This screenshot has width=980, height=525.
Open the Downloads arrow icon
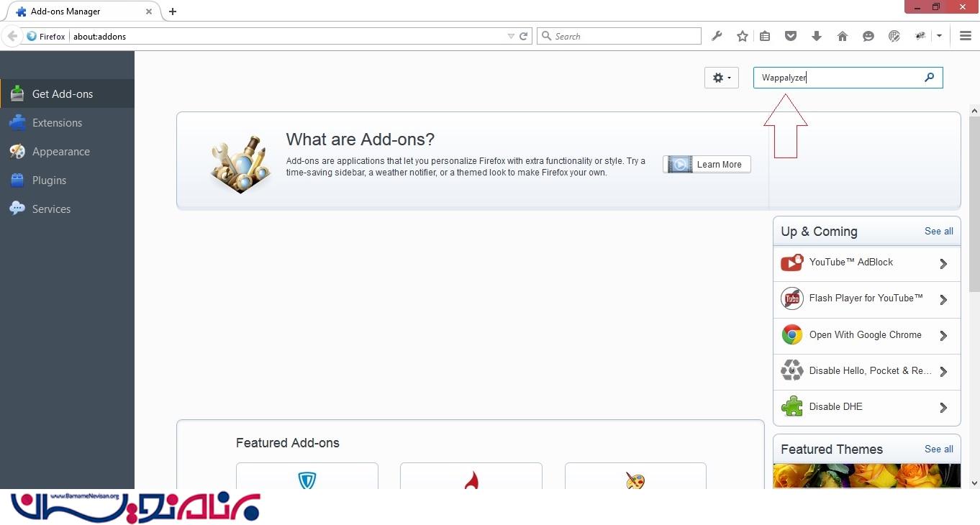[x=817, y=36]
